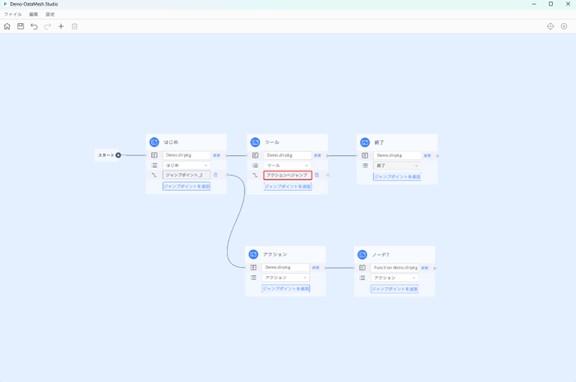This screenshot has height=382, width=576.
Task: Click scene list icon in 終了 node
Action: (x=365, y=166)
